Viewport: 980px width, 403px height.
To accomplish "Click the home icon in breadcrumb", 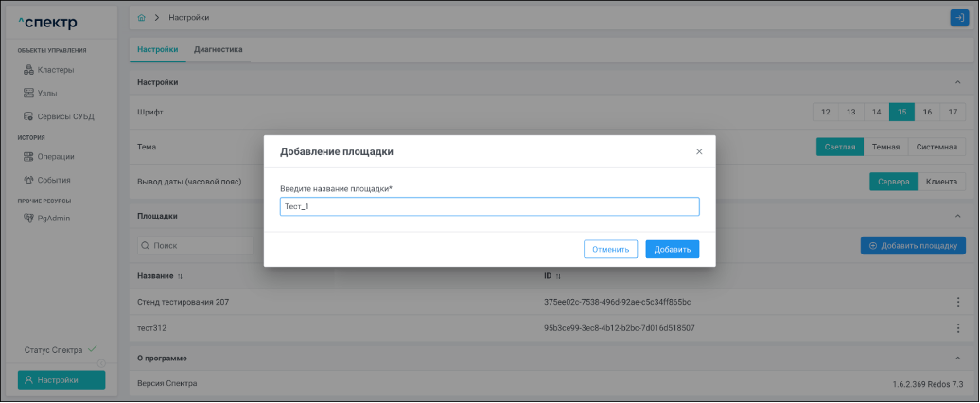I will [141, 18].
